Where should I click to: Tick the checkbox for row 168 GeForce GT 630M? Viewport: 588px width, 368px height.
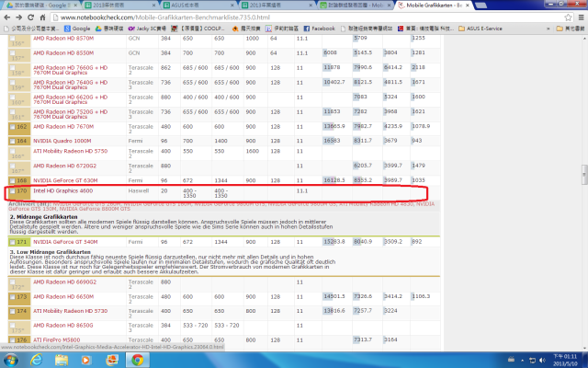[12, 181]
